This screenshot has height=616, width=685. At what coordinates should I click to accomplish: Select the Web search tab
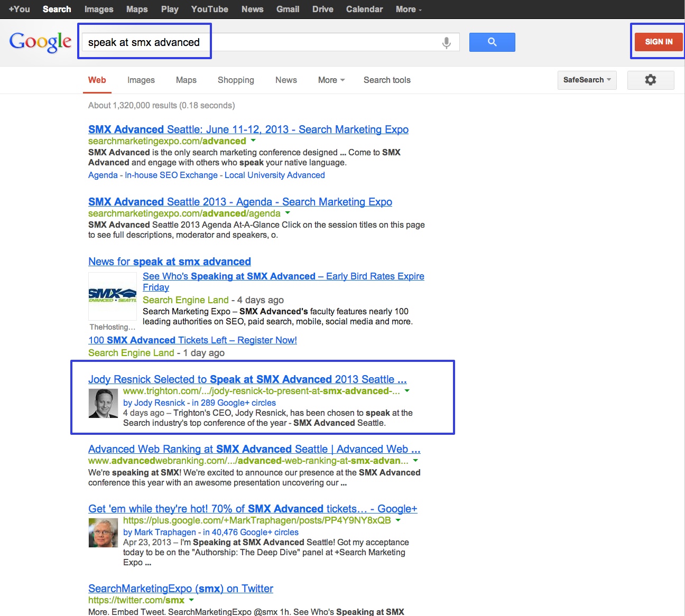point(97,80)
